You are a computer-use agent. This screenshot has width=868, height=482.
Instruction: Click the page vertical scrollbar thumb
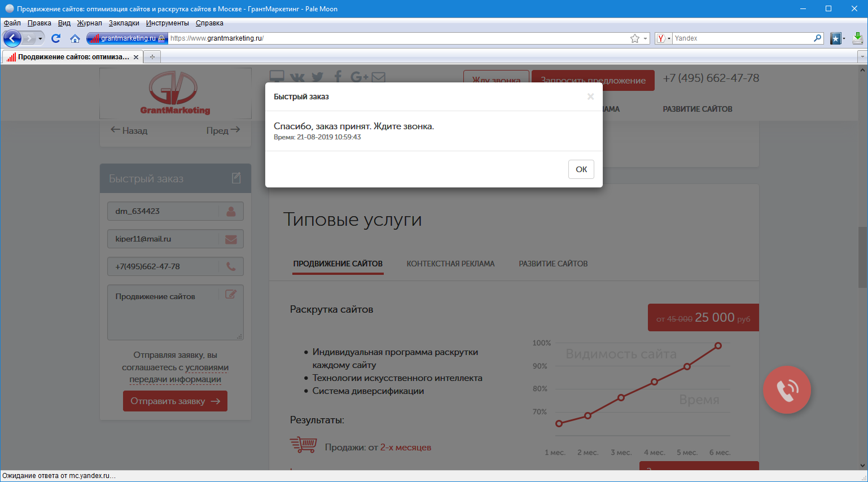pyautogui.click(x=862, y=257)
